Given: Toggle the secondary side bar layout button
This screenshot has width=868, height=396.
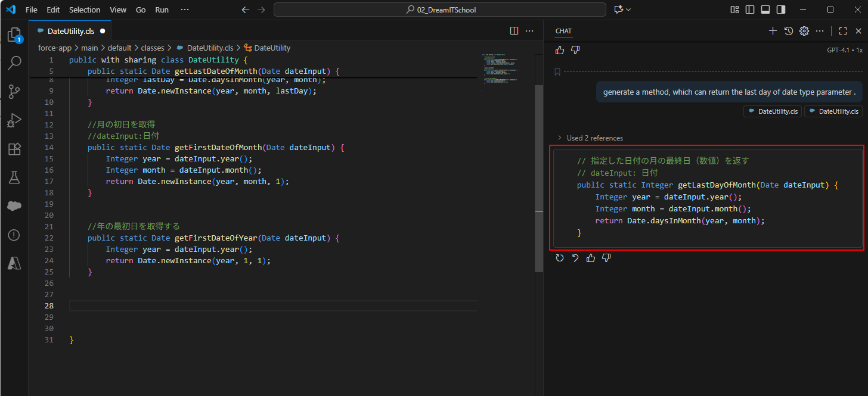Looking at the screenshot, I should pyautogui.click(x=781, y=10).
